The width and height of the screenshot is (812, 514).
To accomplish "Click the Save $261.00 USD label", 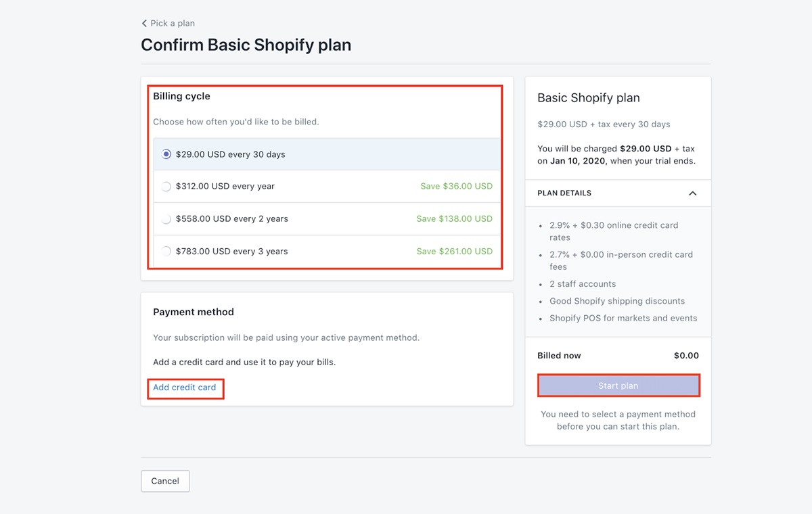I will point(454,251).
